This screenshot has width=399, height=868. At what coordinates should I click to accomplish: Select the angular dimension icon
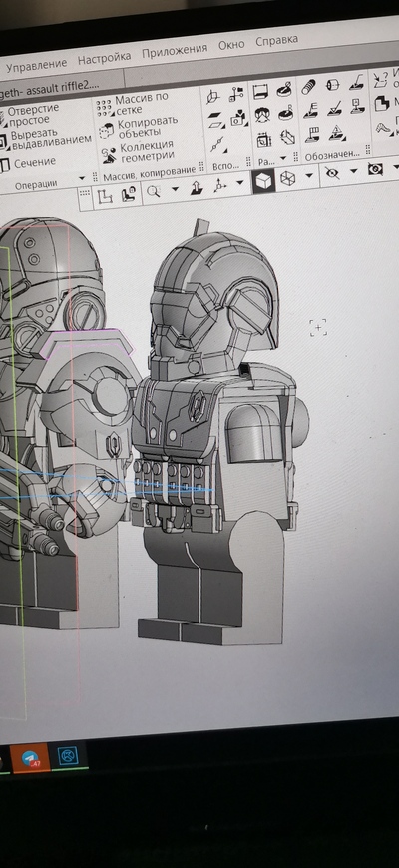click(262, 115)
